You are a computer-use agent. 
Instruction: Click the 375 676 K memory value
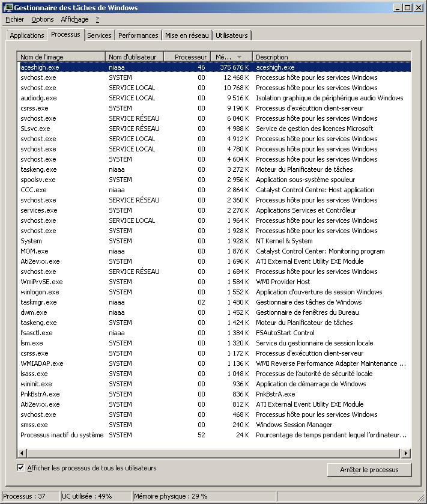tap(235, 67)
